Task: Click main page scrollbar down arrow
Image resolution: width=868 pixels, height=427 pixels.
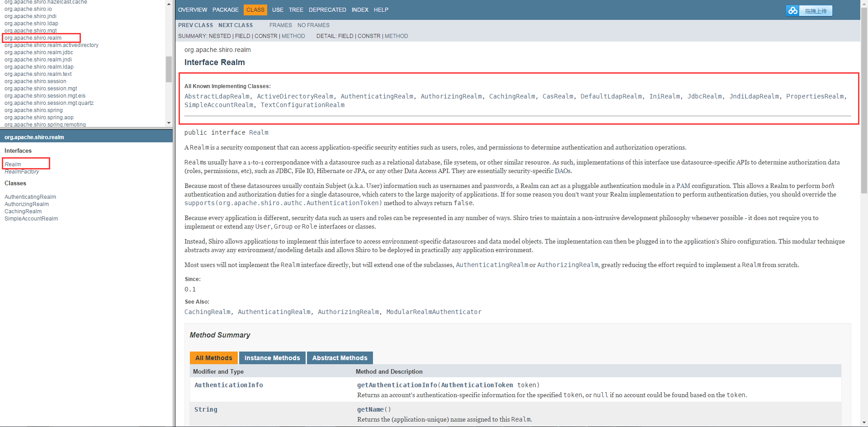Action: pos(864,423)
